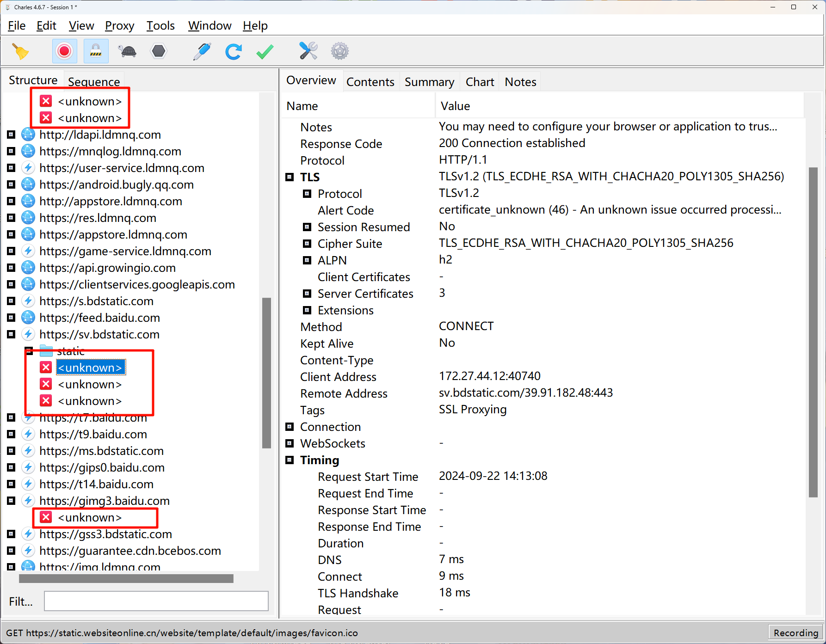The image size is (826, 644).
Task: Click the broom clear session icon
Action: pyautogui.click(x=20, y=51)
